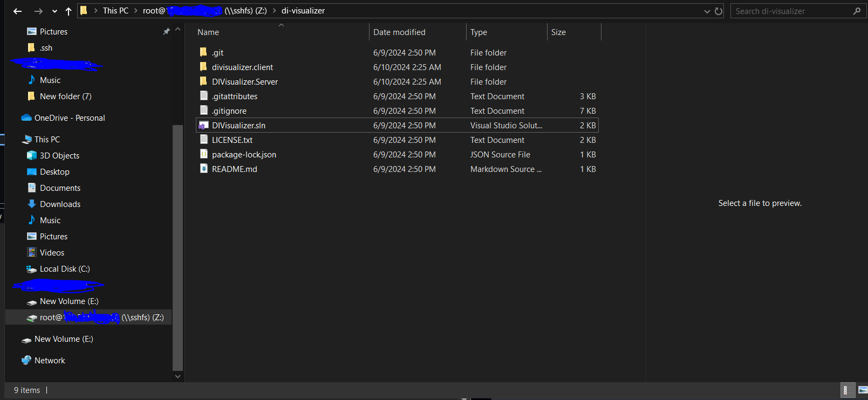Open the recent locations dropdown arrow
Image resolution: width=868 pixels, height=400 pixels.
coord(54,11)
